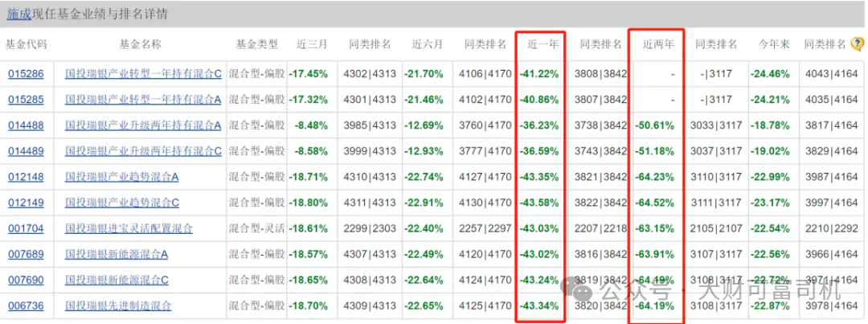
Task: Select the -21.70% six-month return cell
Action: pos(425,74)
